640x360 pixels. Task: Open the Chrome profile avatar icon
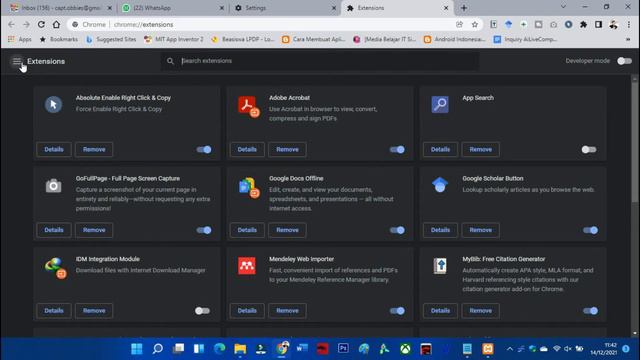coord(613,24)
